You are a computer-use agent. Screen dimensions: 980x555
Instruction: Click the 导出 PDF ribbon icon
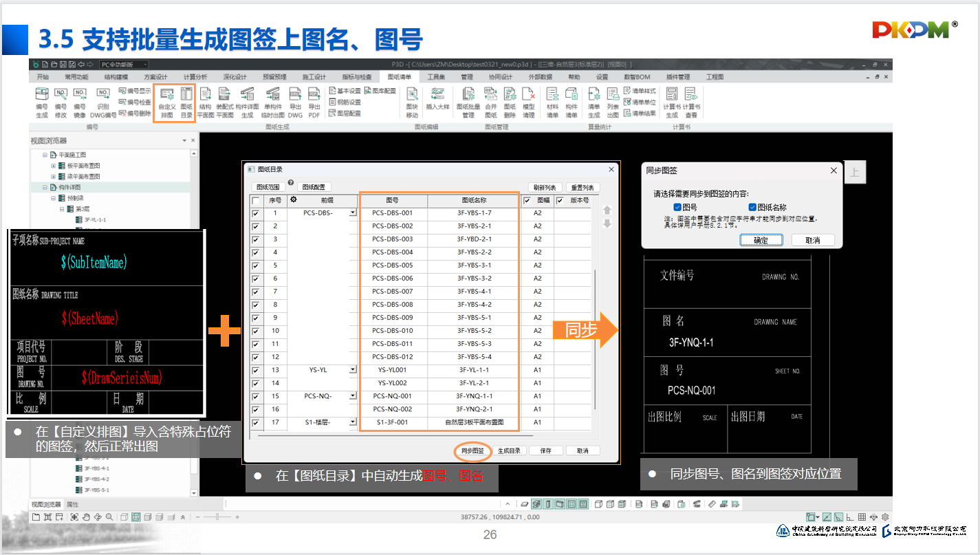tap(314, 102)
